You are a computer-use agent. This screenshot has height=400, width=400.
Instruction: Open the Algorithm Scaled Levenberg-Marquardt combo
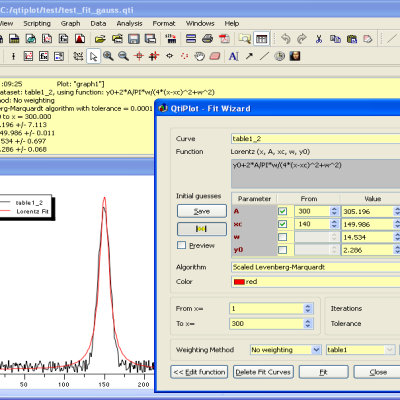click(x=315, y=267)
